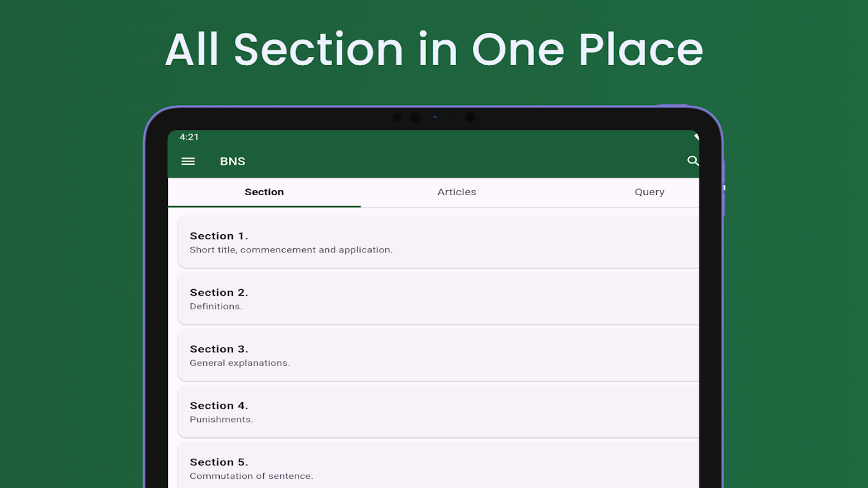This screenshot has height=488, width=868.
Task: Click the tablet's rightmost front camera lens
Action: point(470,117)
